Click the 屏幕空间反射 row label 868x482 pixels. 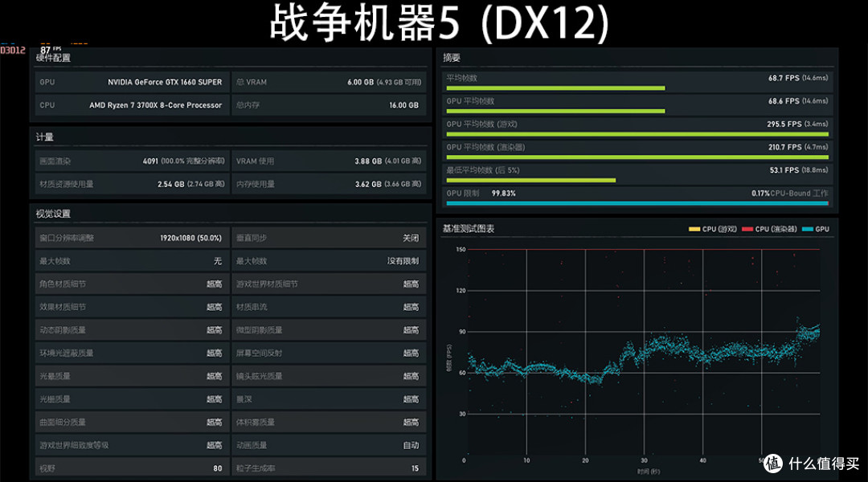pyautogui.click(x=259, y=353)
